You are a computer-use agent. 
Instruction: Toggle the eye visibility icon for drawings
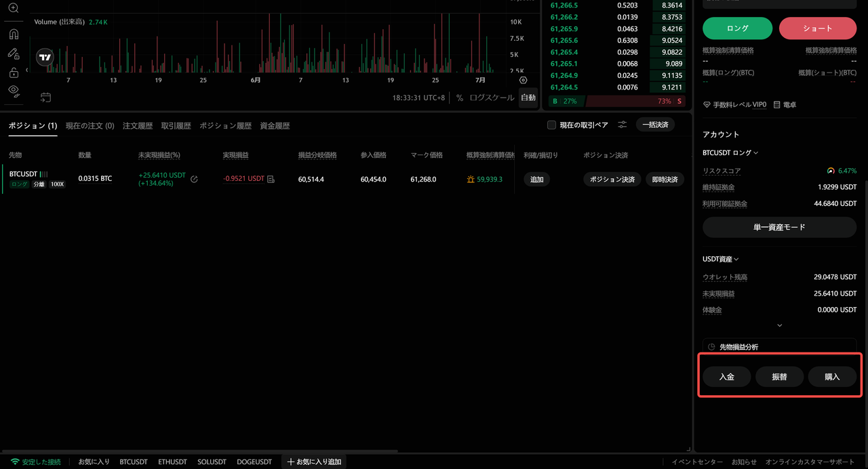pyautogui.click(x=14, y=90)
